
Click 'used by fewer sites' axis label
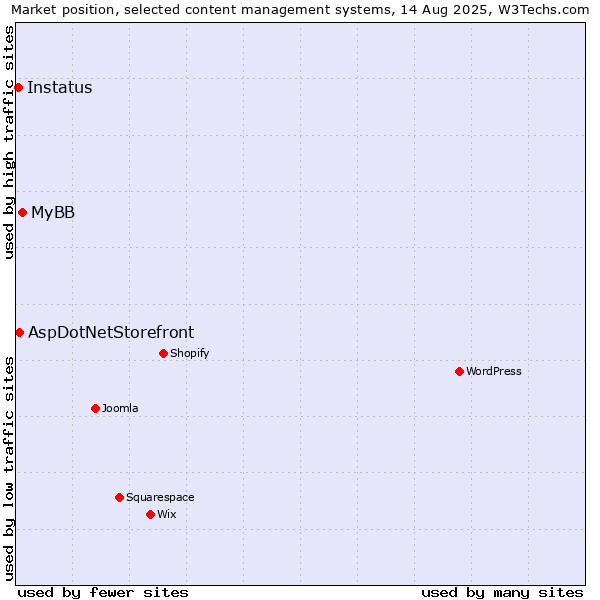[x=103, y=593]
